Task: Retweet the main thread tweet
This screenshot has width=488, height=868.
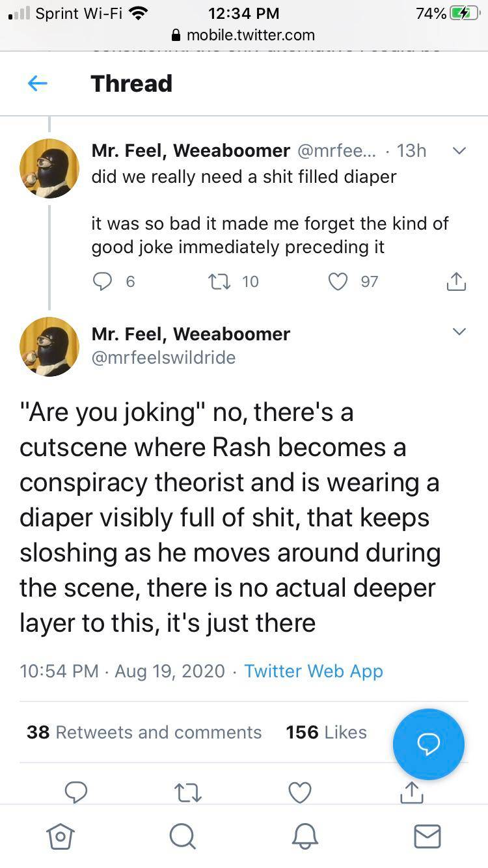Action: pos(188,793)
